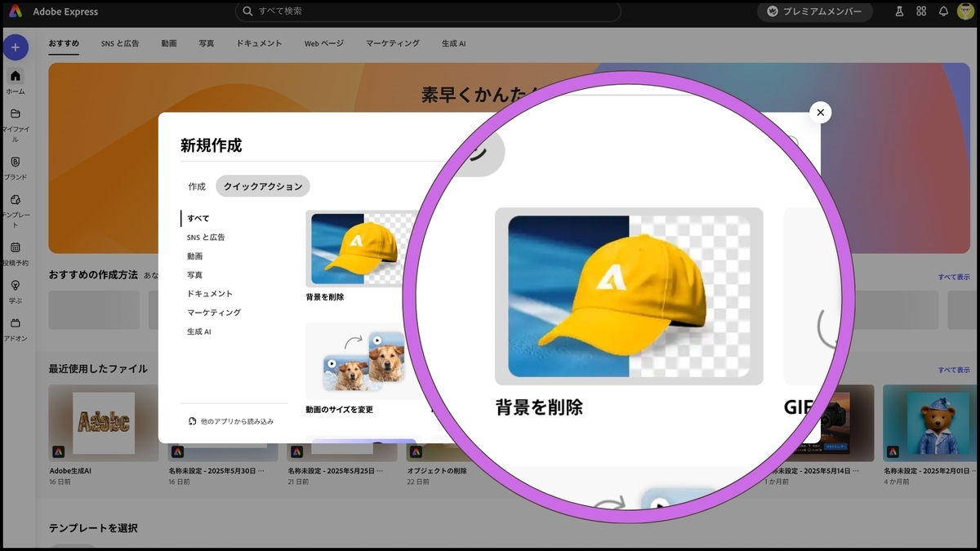Close the 新規作成 dialog
Screen dimensions: 980x551
point(821,113)
